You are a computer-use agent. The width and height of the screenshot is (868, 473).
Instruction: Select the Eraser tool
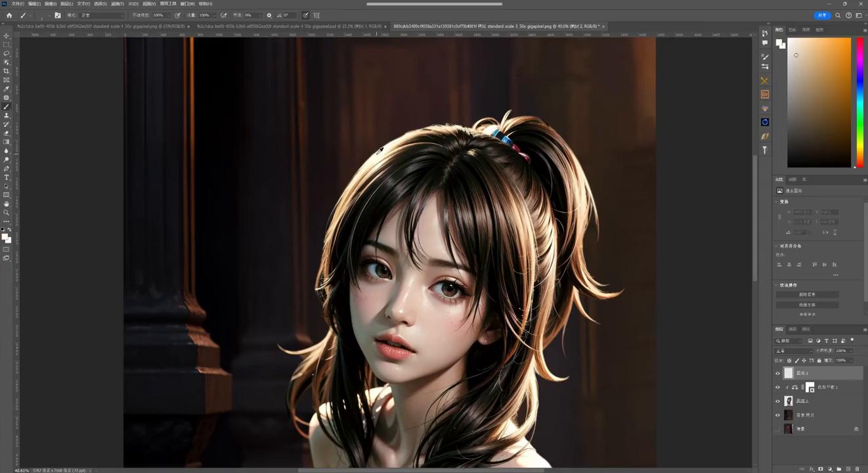click(7, 133)
